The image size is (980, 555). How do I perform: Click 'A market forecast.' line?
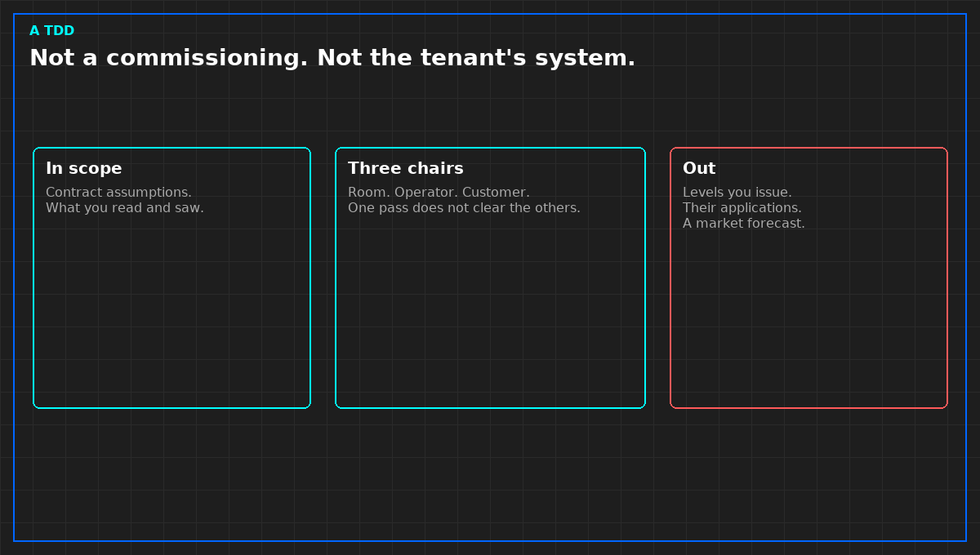[x=744, y=224]
